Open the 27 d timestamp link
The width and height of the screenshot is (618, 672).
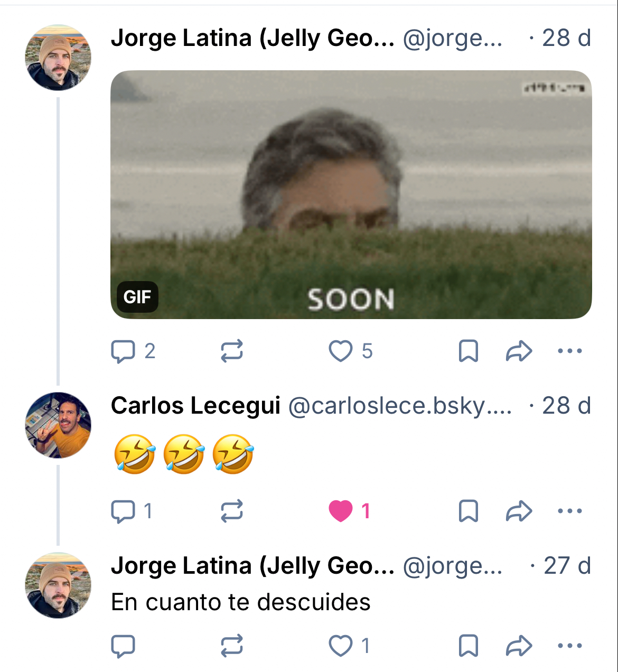click(x=567, y=566)
